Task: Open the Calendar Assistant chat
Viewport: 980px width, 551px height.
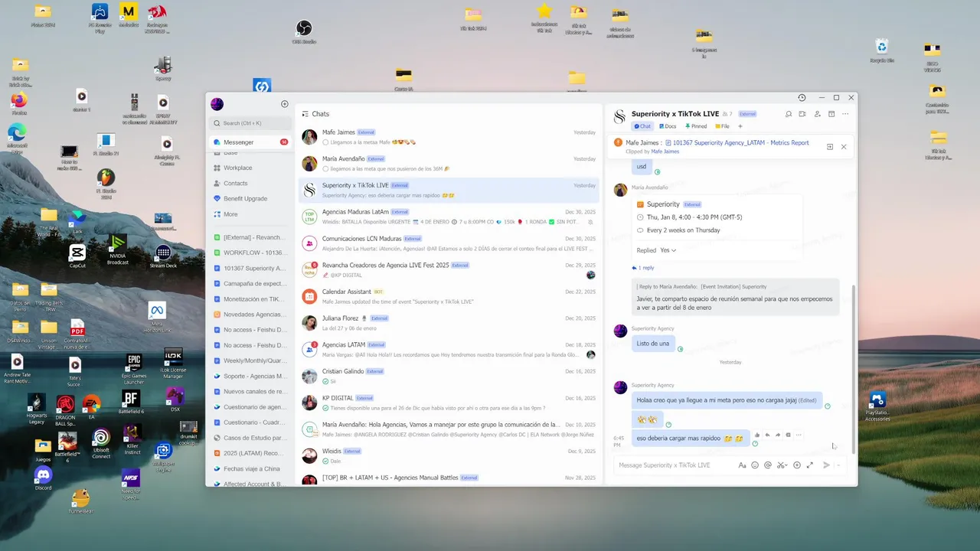Action: coord(449,296)
